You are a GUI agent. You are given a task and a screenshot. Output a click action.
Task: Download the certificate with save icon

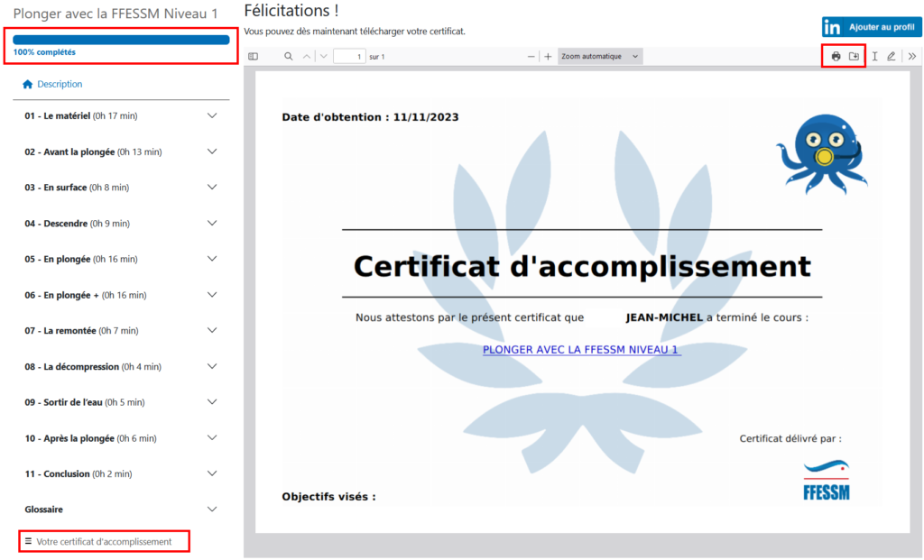(854, 57)
